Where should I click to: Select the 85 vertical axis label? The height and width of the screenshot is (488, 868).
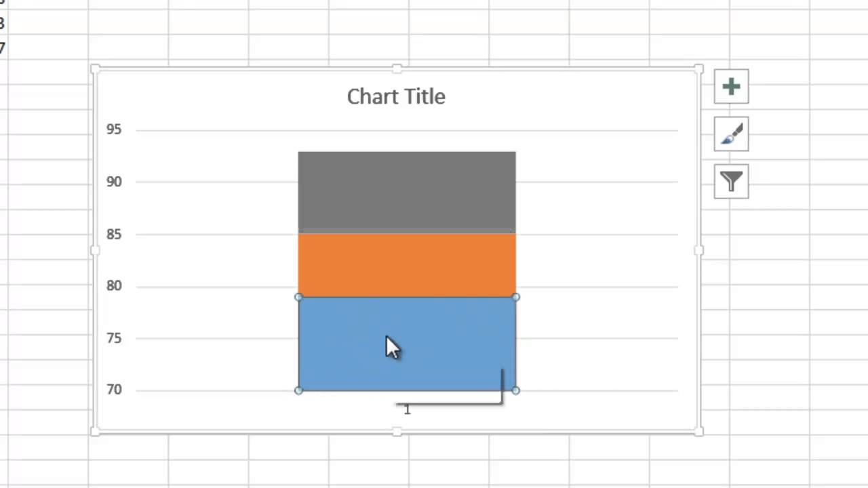pos(114,234)
